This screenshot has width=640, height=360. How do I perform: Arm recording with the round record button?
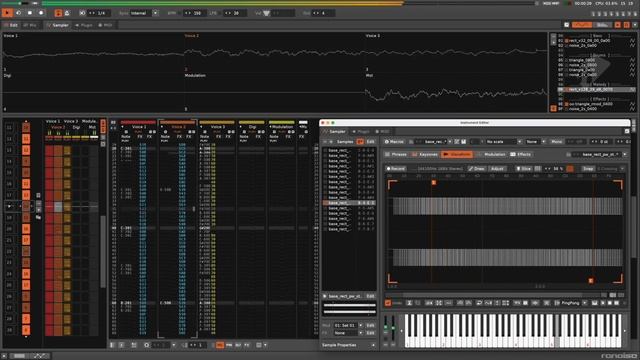click(x=41, y=13)
